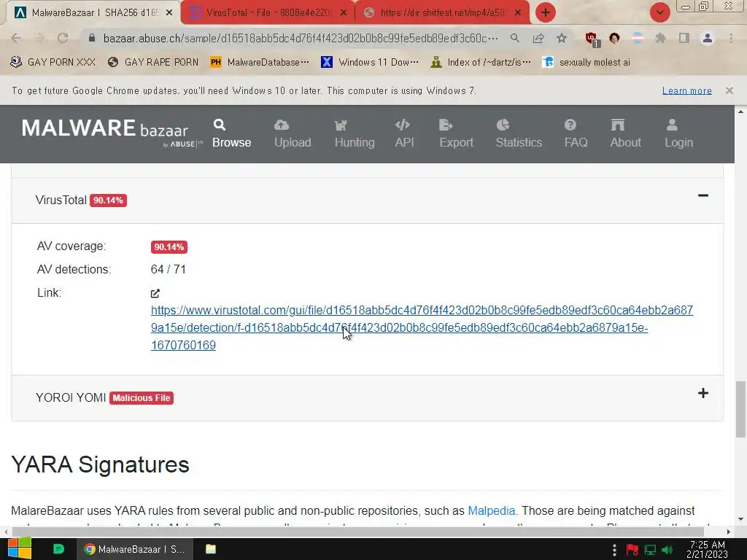747x560 pixels.
Task: Click the page scroll-up arrow
Action: pos(741,112)
